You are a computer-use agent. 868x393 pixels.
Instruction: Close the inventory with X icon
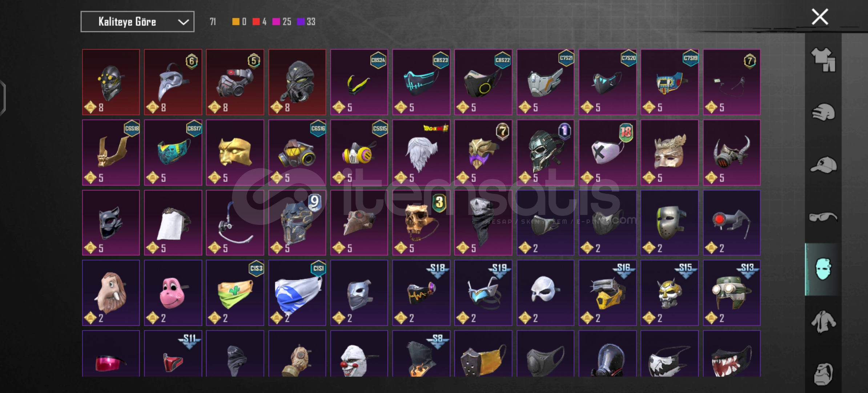coord(820,17)
